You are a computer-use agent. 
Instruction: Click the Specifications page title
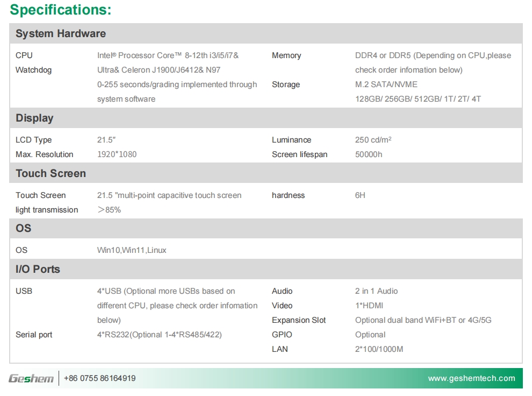click(x=61, y=9)
